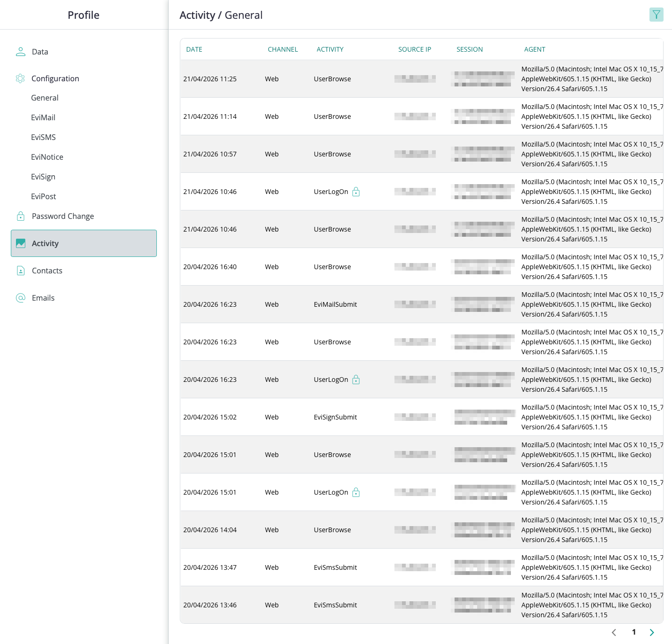Select the EviMailSubmit activity cell
This screenshot has height=644, width=672.
click(335, 304)
